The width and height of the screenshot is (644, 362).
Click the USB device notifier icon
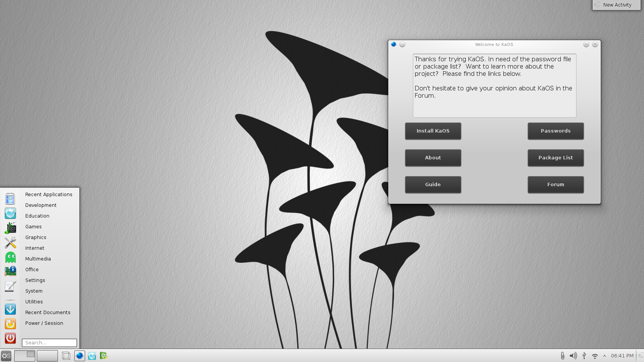click(584, 356)
